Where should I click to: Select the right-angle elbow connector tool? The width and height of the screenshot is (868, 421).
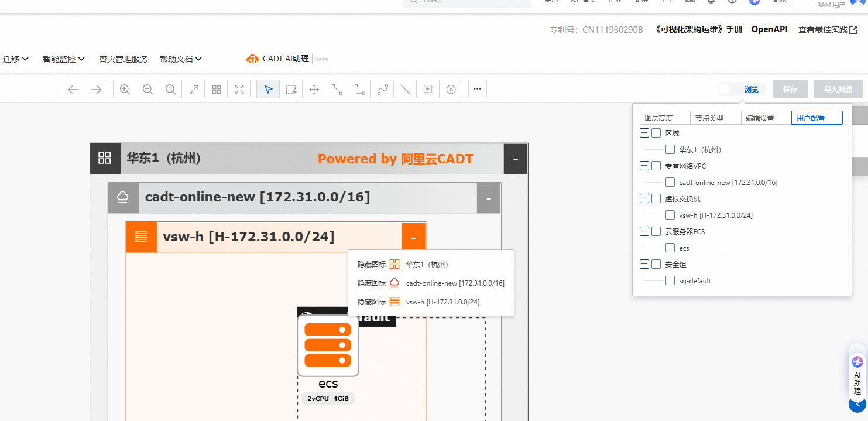point(359,89)
